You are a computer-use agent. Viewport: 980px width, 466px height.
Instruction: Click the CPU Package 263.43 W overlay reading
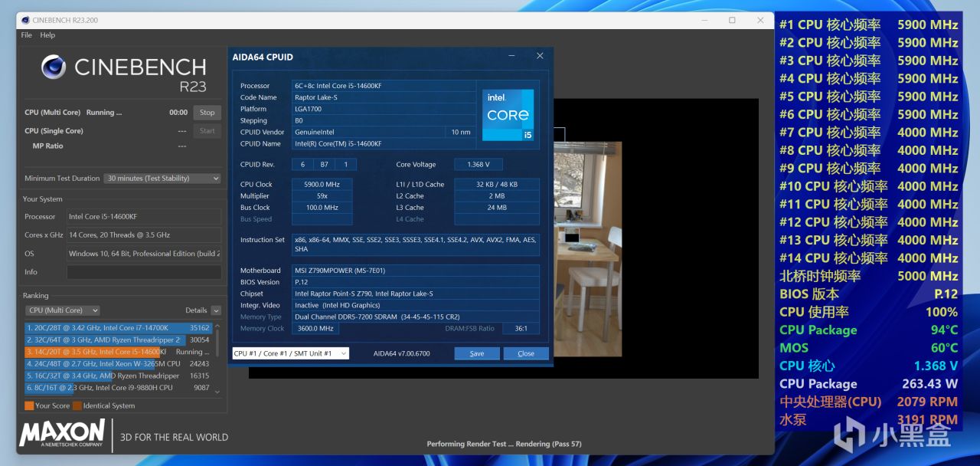(x=869, y=383)
